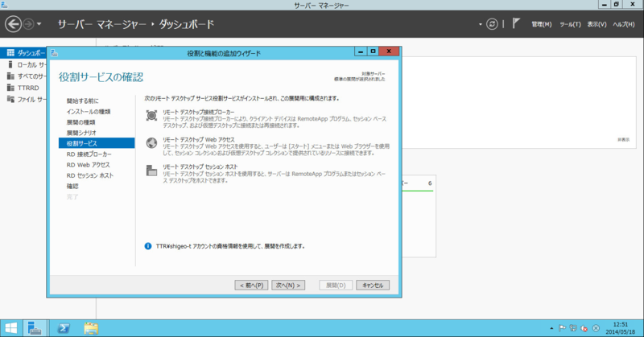
Task: Click TTRRD server group icon in sidebar
Action: (10, 88)
